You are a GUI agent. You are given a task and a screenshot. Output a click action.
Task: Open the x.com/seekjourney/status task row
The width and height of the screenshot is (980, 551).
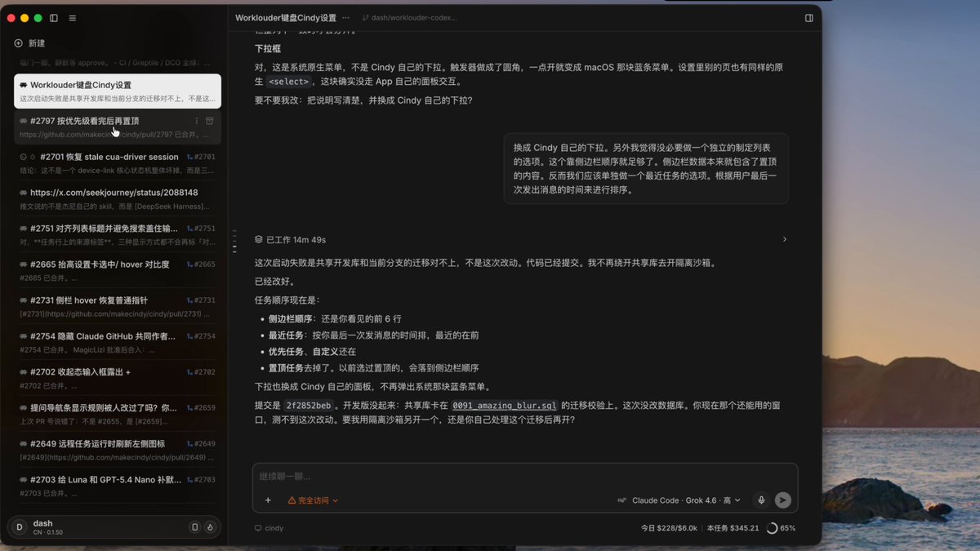[118, 198]
